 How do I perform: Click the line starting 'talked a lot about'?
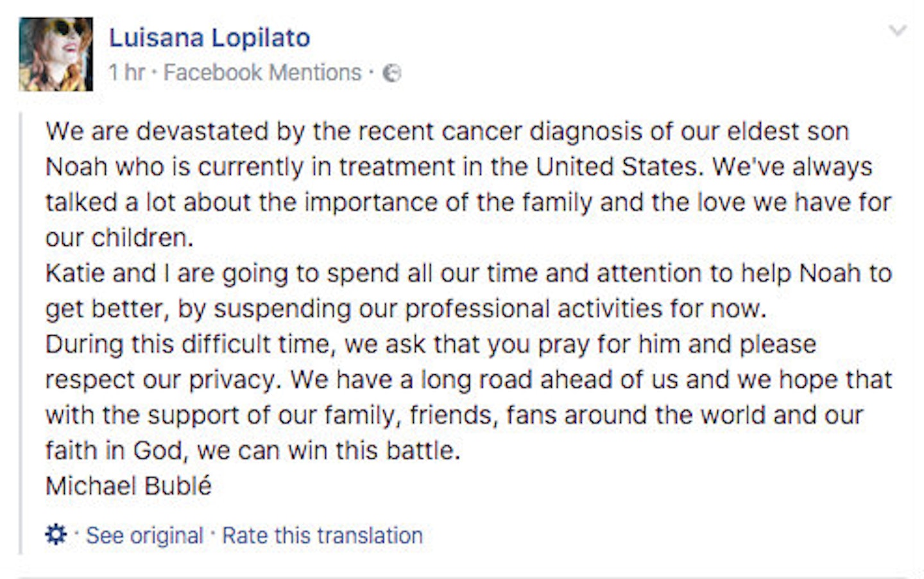(468, 202)
